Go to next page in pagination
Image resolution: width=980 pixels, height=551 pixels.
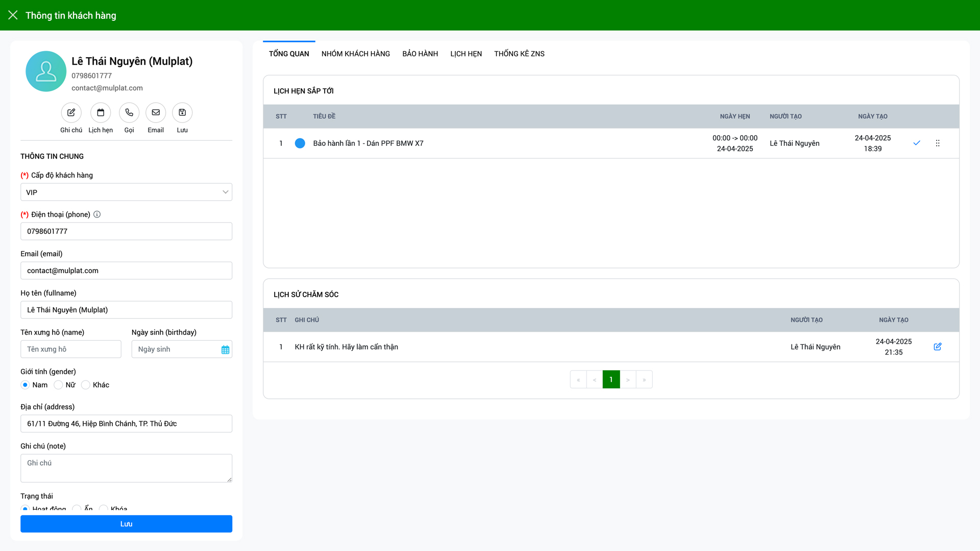(628, 380)
